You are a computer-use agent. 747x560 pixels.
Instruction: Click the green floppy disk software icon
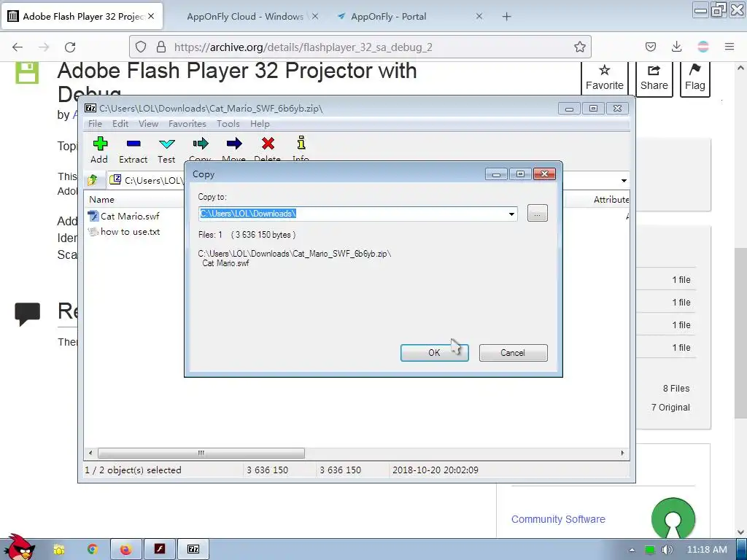click(x=27, y=73)
